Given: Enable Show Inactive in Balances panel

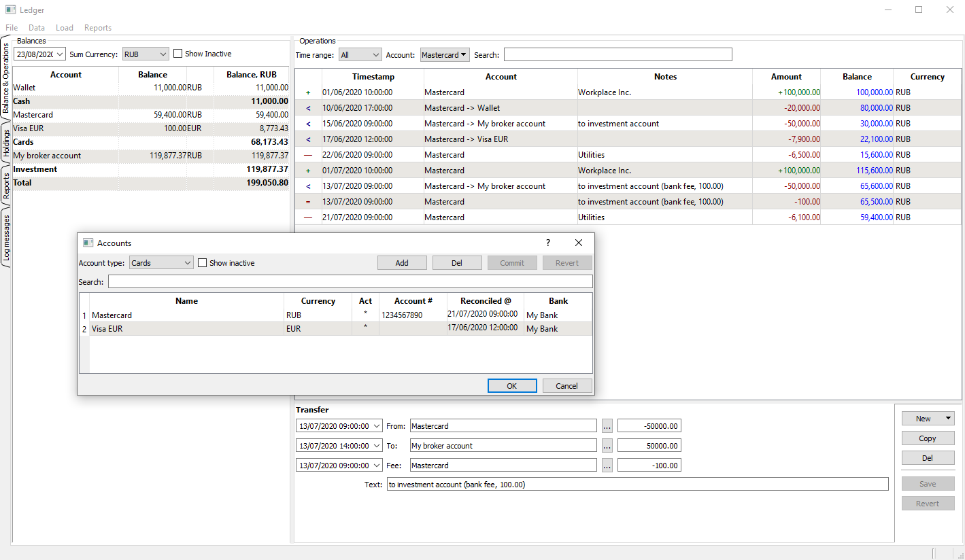Looking at the screenshot, I should coord(178,54).
